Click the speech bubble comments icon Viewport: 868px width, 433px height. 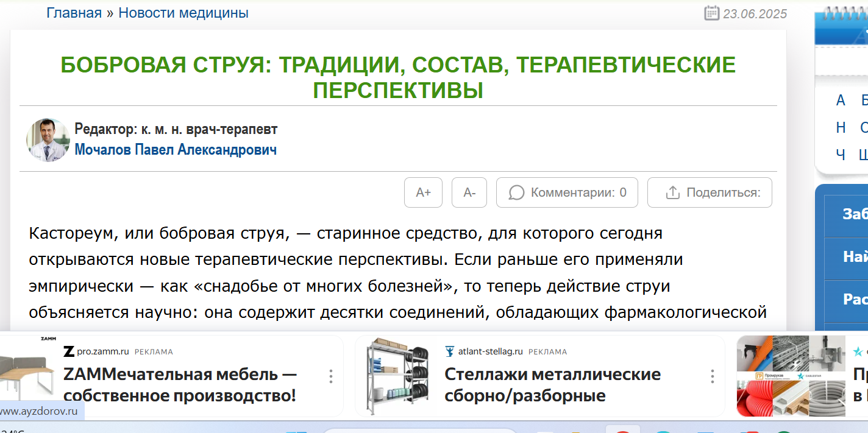coord(516,192)
